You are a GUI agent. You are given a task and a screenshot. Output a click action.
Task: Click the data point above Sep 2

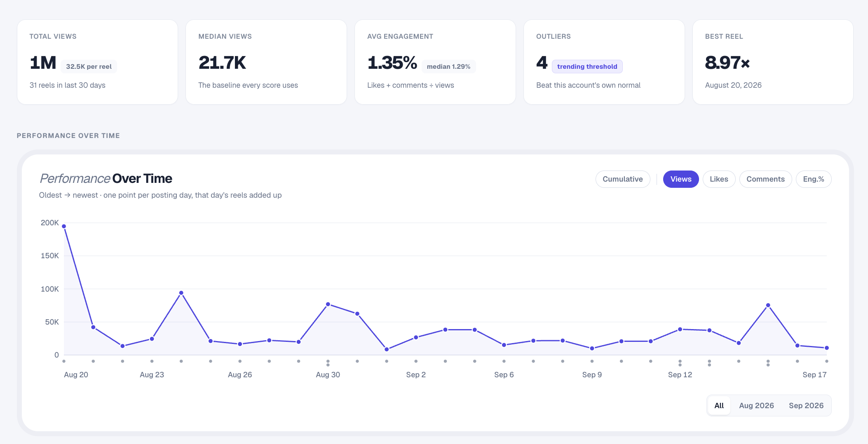point(416,337)
